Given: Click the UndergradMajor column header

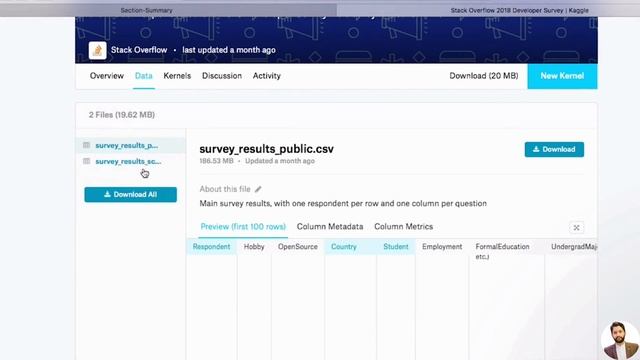Looking at the screenshot, I should click(x=574, y=247).
